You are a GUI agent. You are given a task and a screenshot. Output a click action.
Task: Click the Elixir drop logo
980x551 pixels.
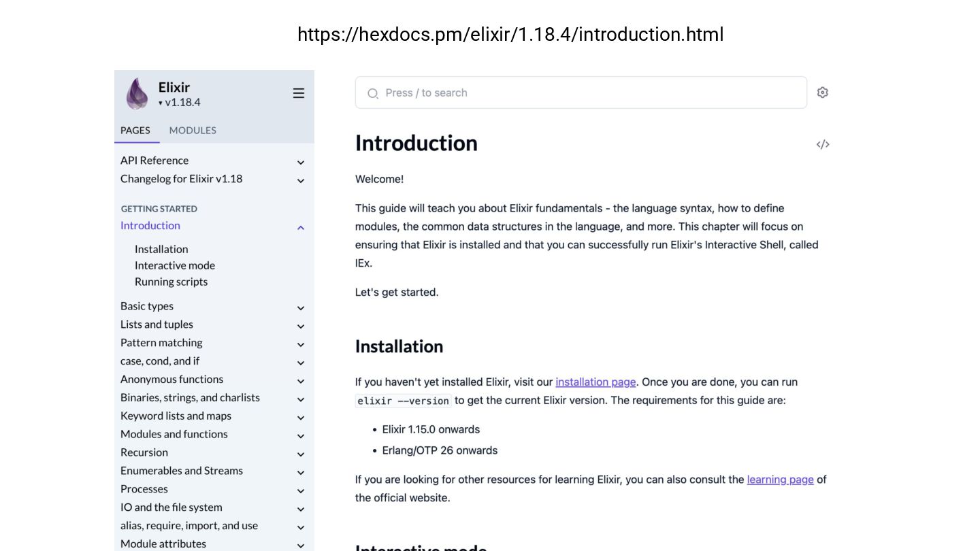coord(137,93)
